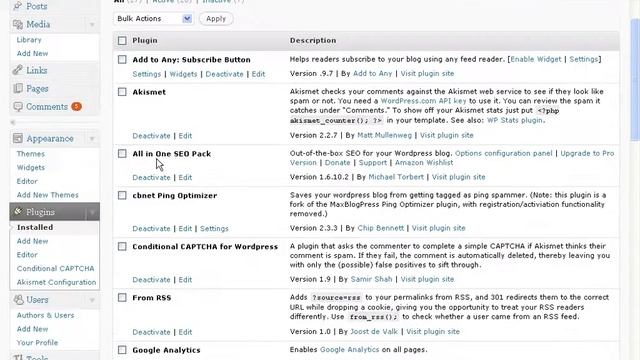Screen dimensions: 640x360
Task: Click Version 1.6.10.2 text
Action: click(319, 177)
